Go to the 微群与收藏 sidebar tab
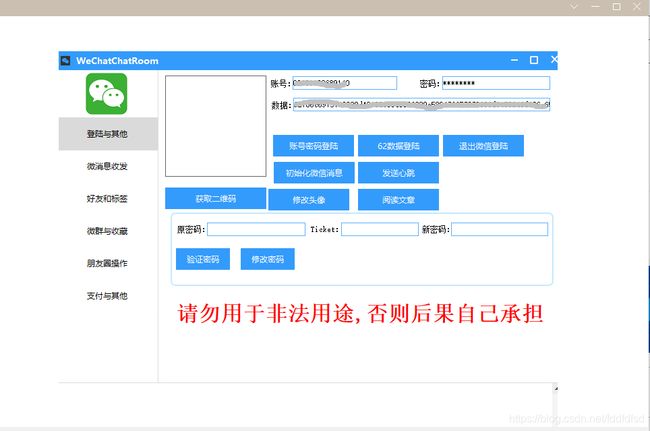Screen dimensions: 650x431 [x=108, y=231]
